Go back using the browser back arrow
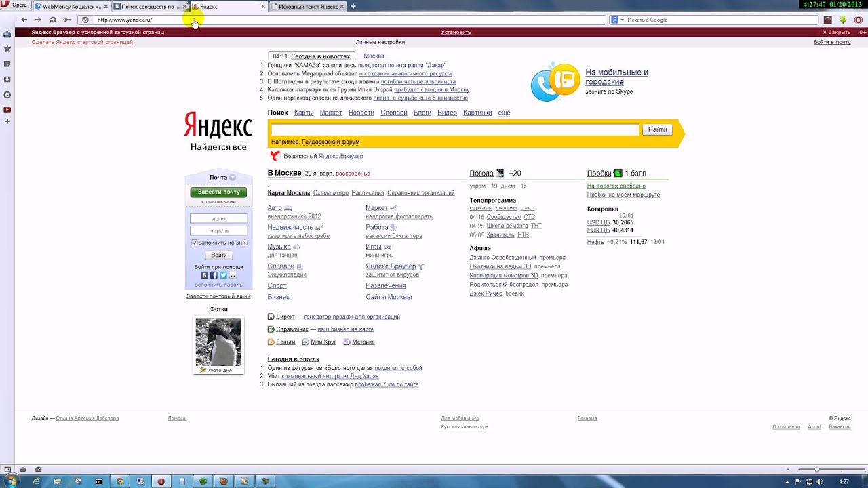The width and height of the screenshot is (868, 488). click(x=24, y=20)
